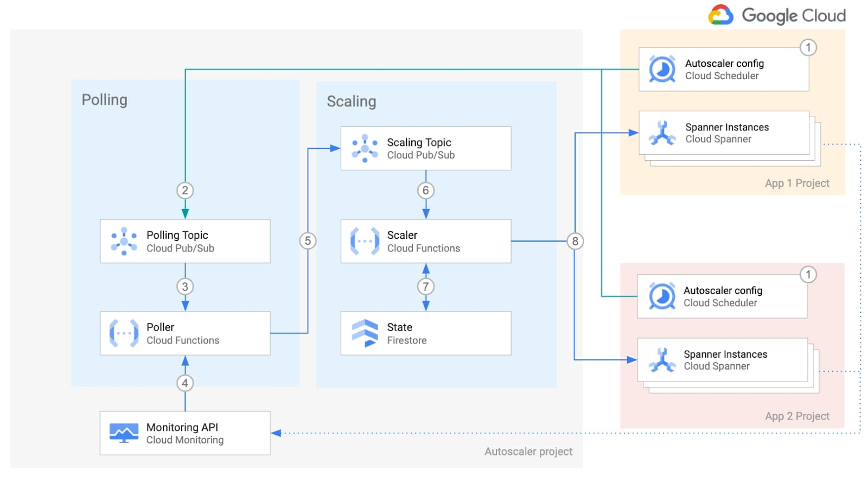Click "Cloud Functions" under Scaler
This screenshot has height=482, width=868.
coord(424,248)
